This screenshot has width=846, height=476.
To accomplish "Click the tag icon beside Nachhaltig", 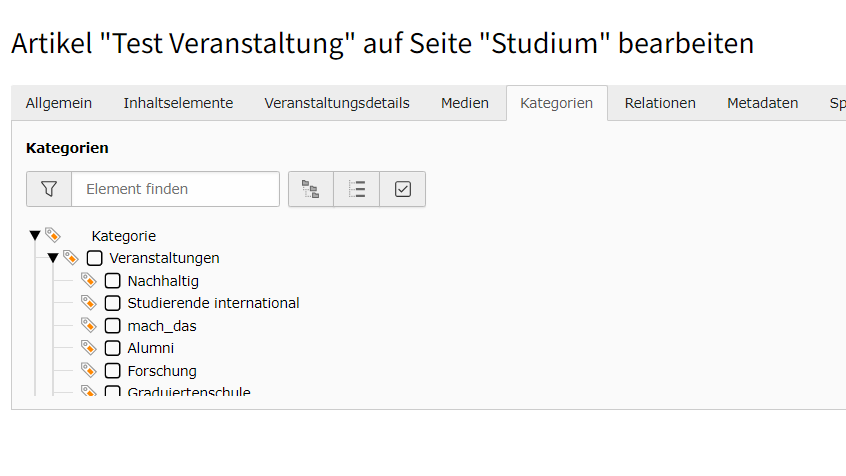I will [x=88, y=281].
